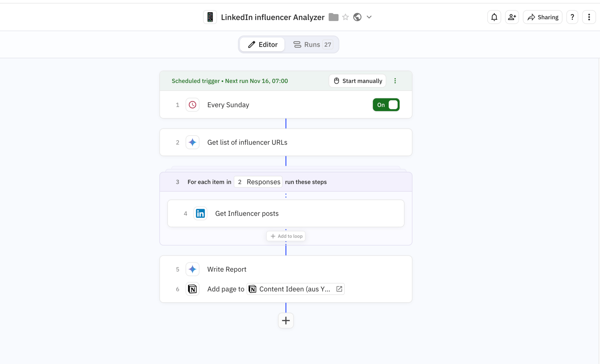Image resolution: width=600 pixels, height=364 pixels.
Task: Open the top-right vertical dots menu
Action: tap(589, 17)
